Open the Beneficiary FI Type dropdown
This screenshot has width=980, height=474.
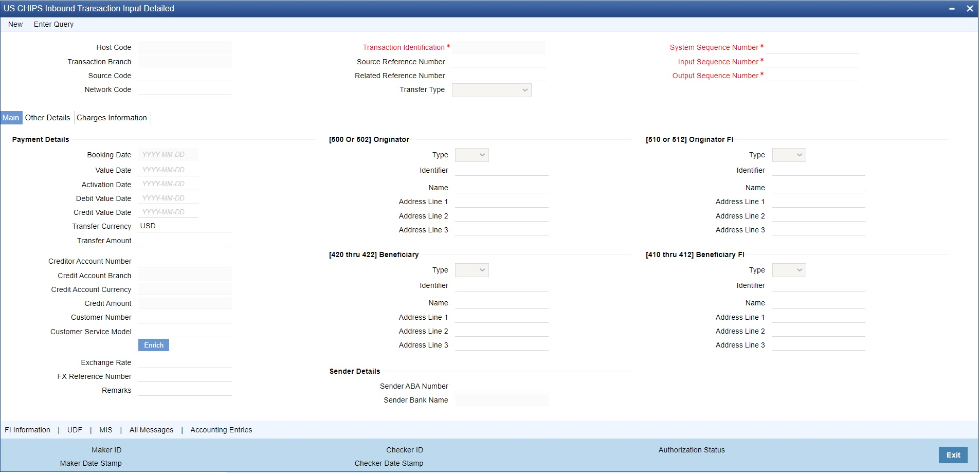[x=789, y=270]
